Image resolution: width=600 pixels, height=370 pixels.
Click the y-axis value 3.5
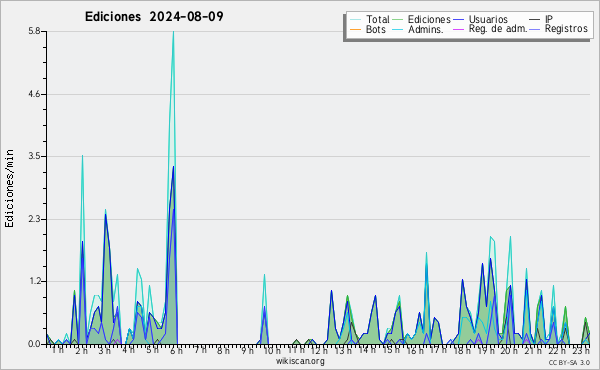pyautogui.click(x=34, y=156)
